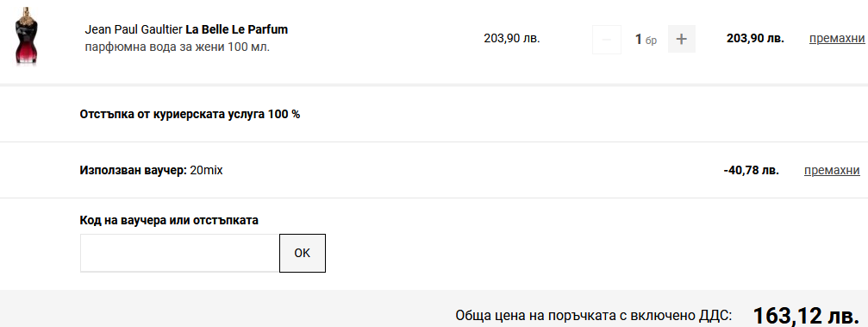Open the La Belle Le Parfum product link

[x=236, y=29]
